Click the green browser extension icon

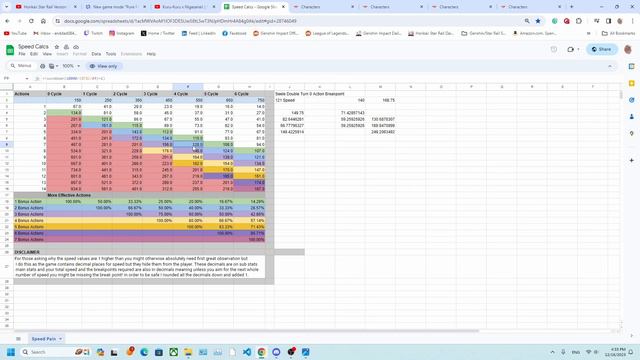[554, 21]
